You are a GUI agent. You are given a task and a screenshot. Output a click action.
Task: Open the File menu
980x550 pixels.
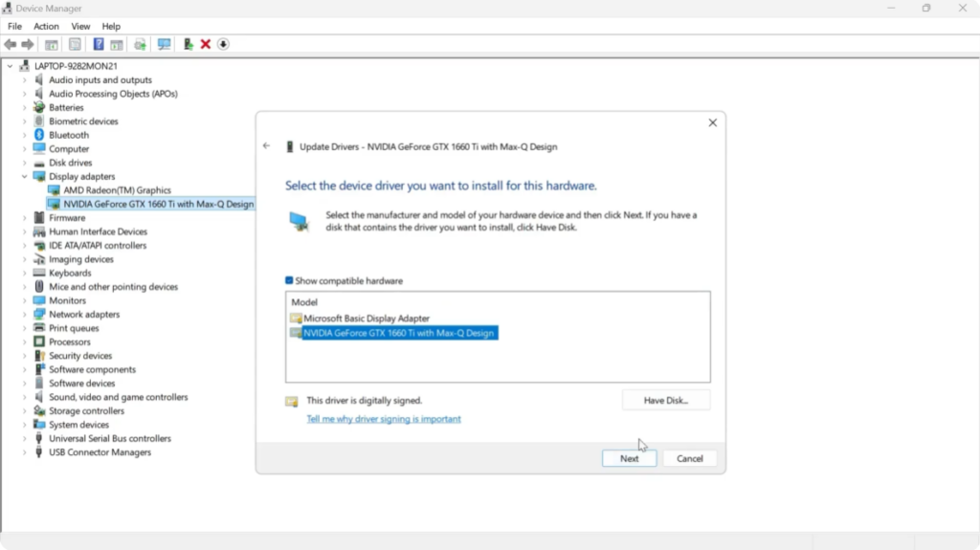tap(14, 26)
